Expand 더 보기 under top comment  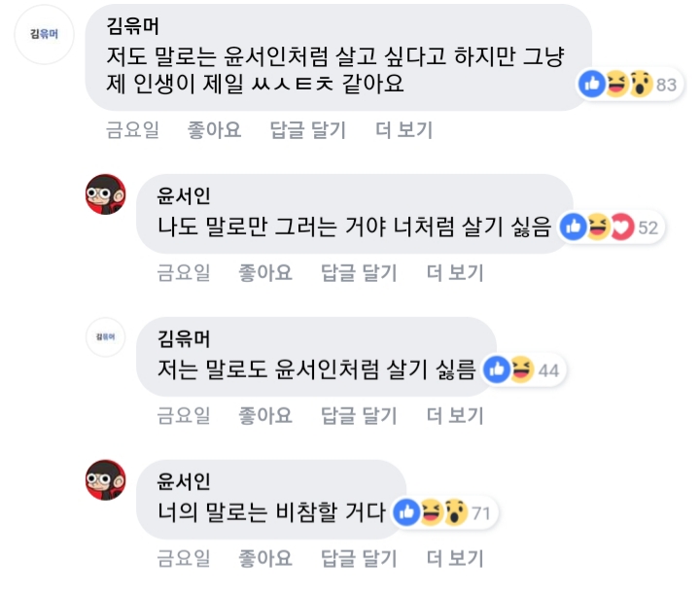(x=403, y=130)
